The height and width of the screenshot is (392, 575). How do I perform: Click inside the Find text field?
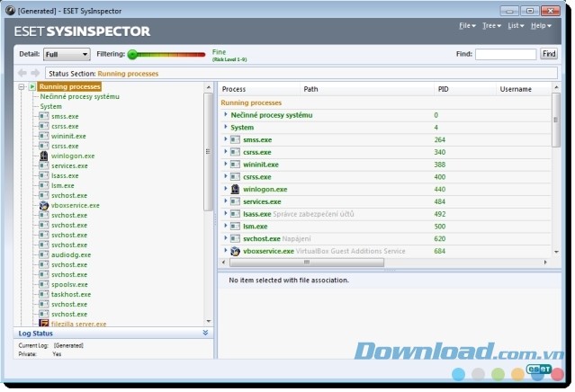point(506,54)
